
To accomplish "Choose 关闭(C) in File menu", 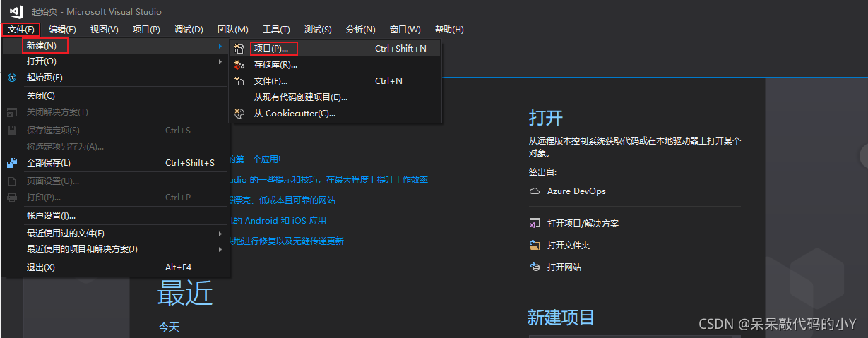I will tap(116, 96).
